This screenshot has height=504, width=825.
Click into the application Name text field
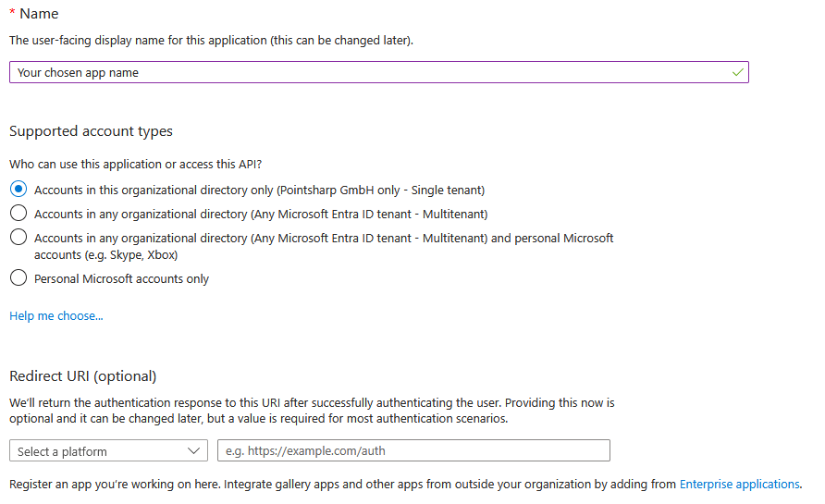(x=370, y=72)
